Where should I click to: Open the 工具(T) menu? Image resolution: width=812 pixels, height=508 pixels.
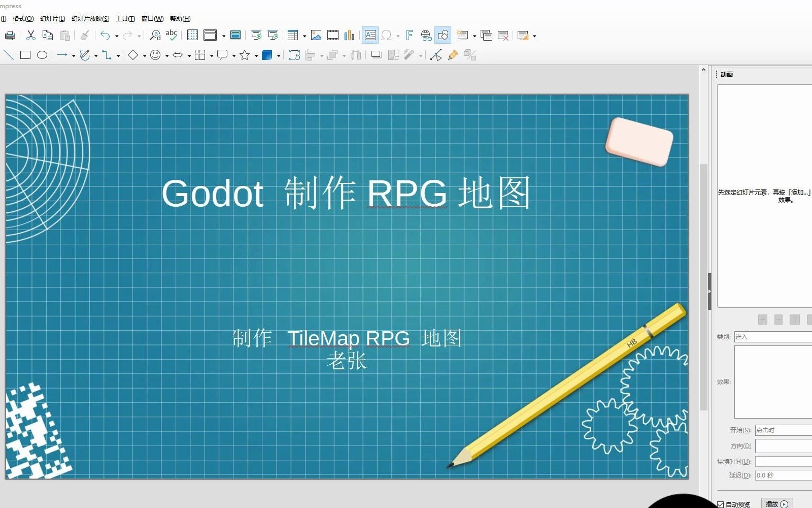pyautogui.click(x=125, y=19)
